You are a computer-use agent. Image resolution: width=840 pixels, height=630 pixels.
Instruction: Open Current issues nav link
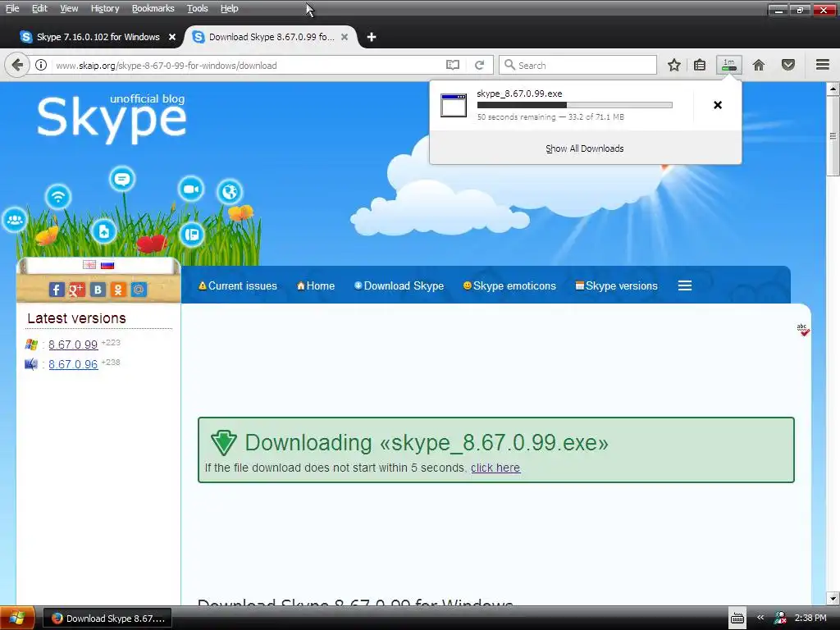pos(238,285)
